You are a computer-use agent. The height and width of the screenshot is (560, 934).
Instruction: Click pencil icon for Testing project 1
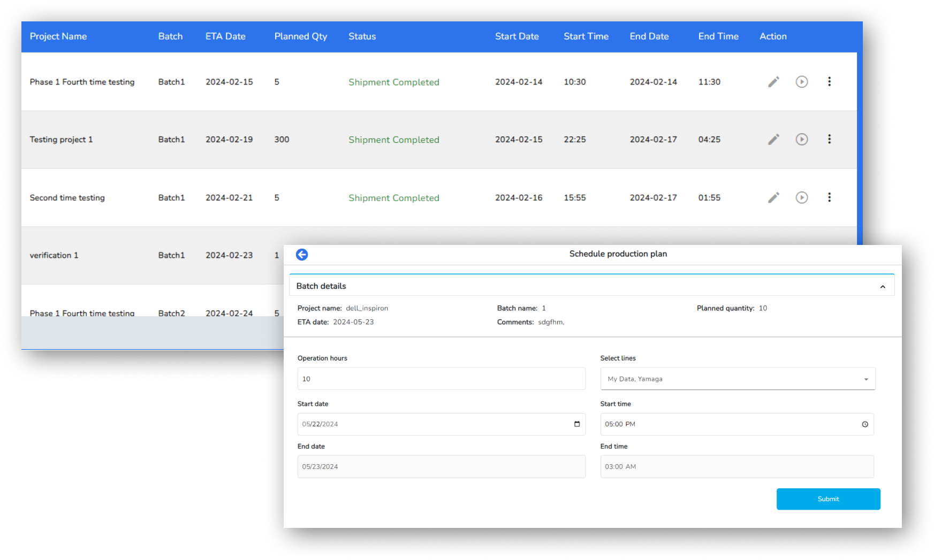[773, 140]
